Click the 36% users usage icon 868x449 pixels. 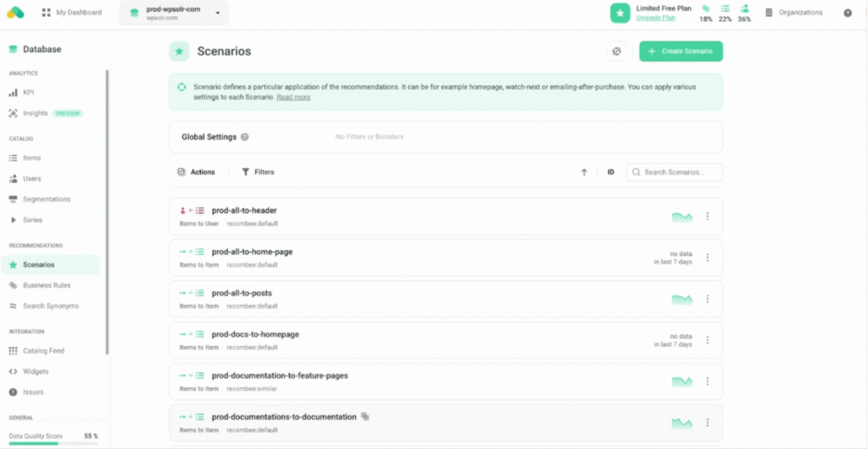pyautogui.click(x=744, y=8)
